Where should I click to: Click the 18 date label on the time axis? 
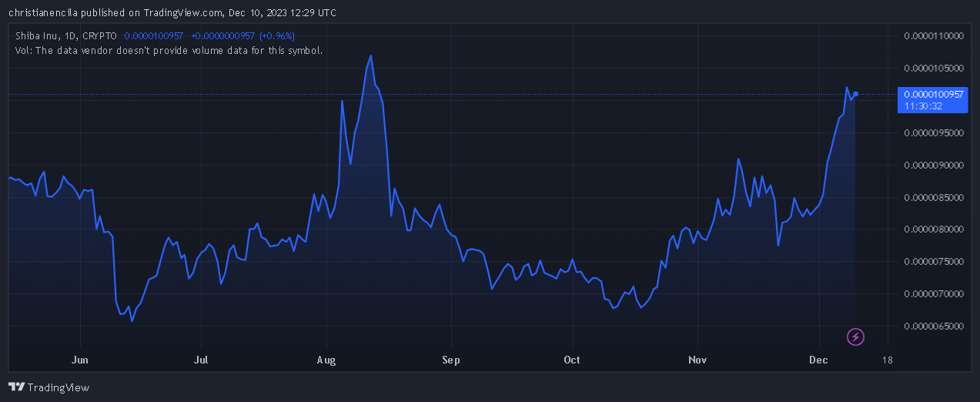pos(888,360)
